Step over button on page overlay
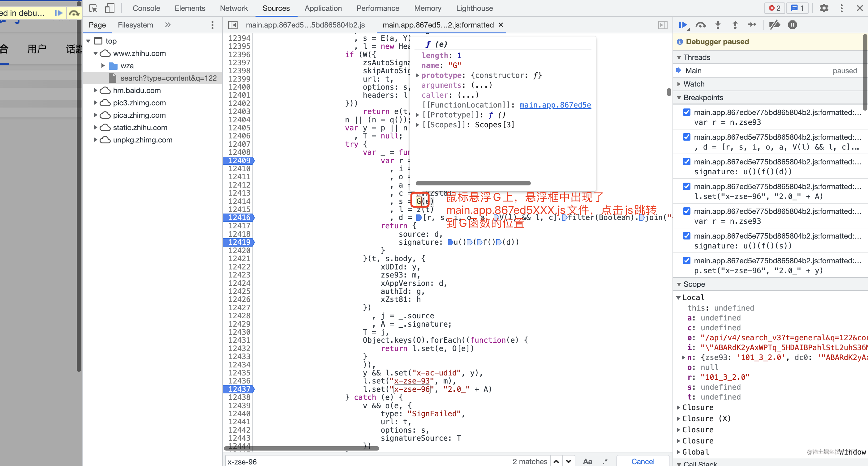The image size is (868, 466). click(74, 13)
